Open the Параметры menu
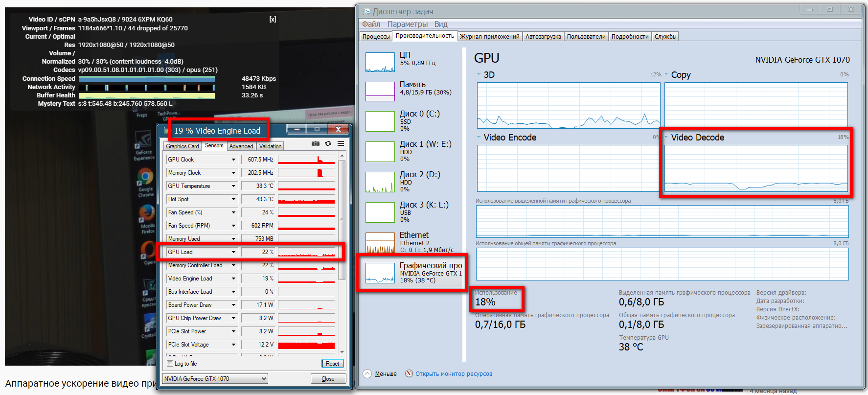 coord(408,24)
